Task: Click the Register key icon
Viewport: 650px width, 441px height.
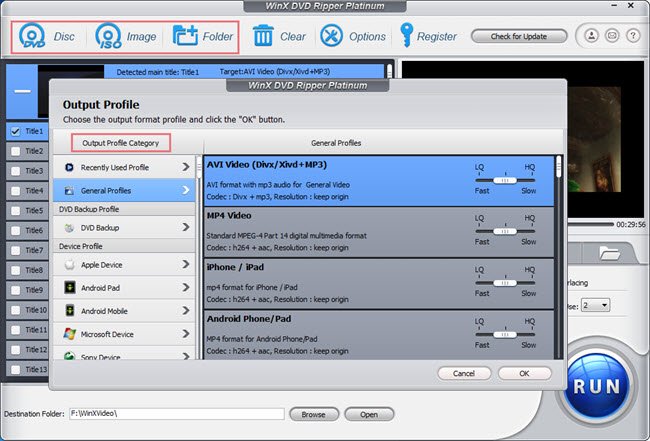Action: (406, 35)
